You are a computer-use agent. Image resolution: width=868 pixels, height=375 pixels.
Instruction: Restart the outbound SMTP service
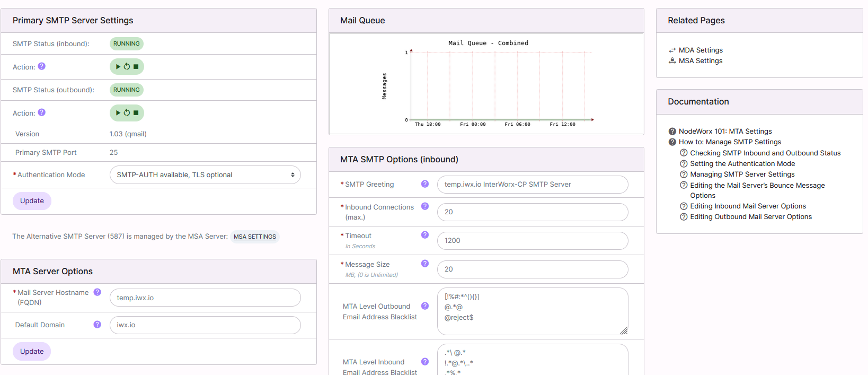pyautogui.click(x=127, y=113)
